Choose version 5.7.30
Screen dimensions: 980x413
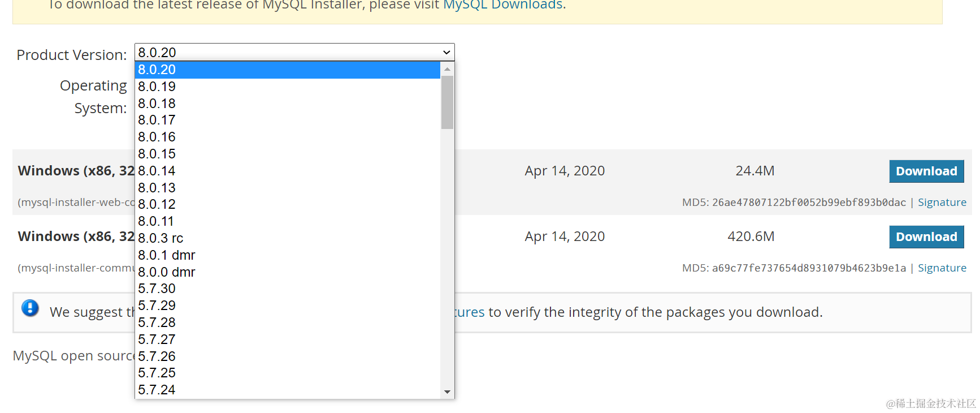coord(288,289)
